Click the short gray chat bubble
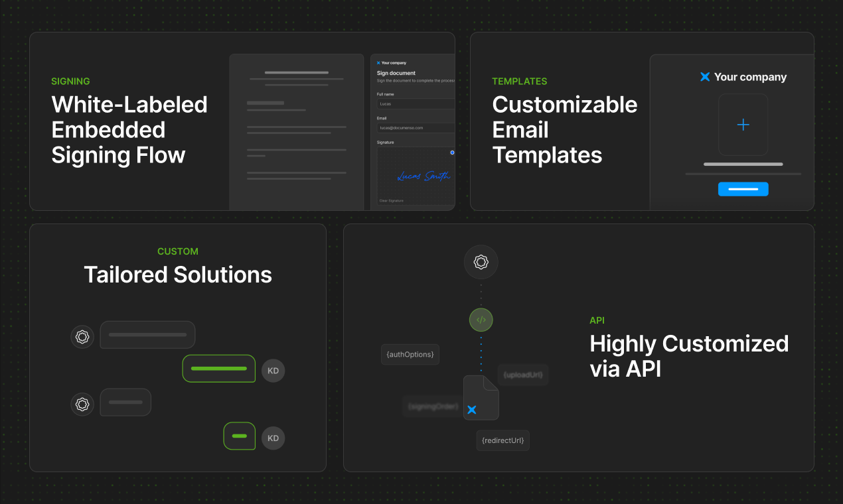Image resolution: width=843 pixels, height=504 pixels. point(125,403)
